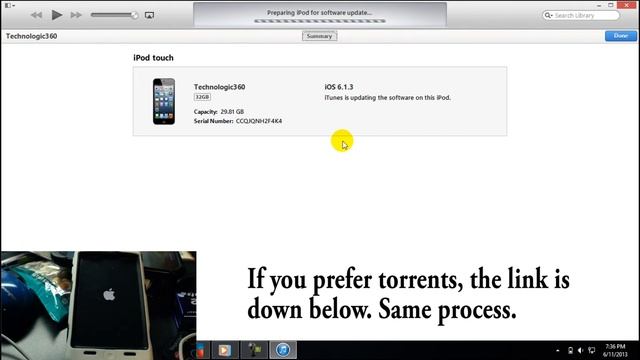
Task: Click the Serial Number label
Action: 213,121
